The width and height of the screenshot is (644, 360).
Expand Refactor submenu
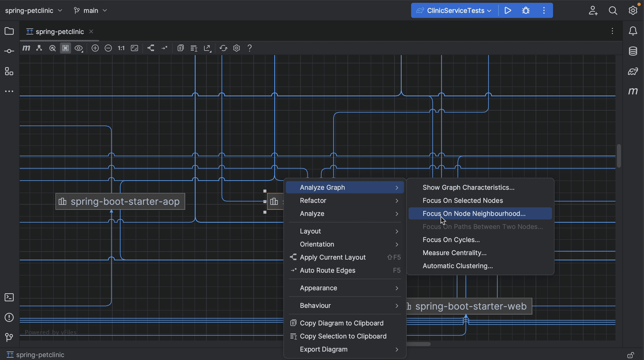345,201
